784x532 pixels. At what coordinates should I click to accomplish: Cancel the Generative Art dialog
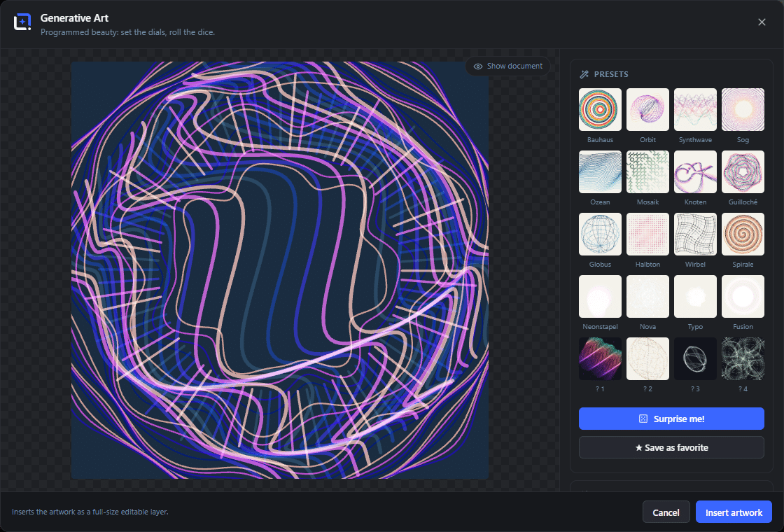point(666,512)
